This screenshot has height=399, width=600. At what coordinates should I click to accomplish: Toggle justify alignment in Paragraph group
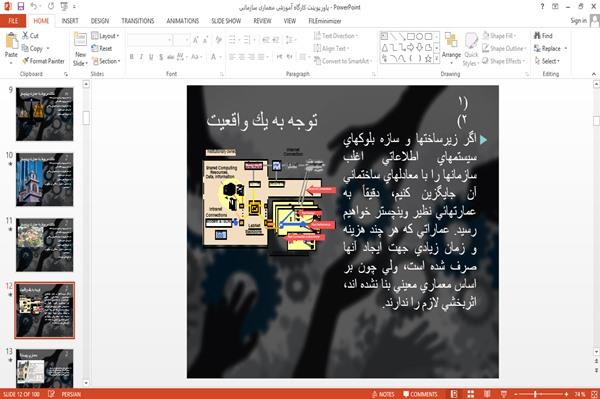261,57
